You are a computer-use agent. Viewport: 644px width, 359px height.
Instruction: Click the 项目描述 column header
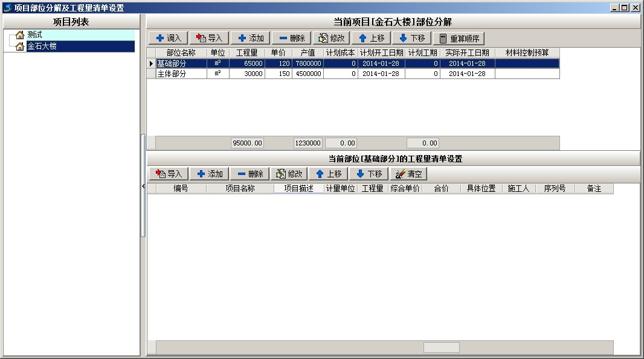pyautogui.click(x=298, y=188)
